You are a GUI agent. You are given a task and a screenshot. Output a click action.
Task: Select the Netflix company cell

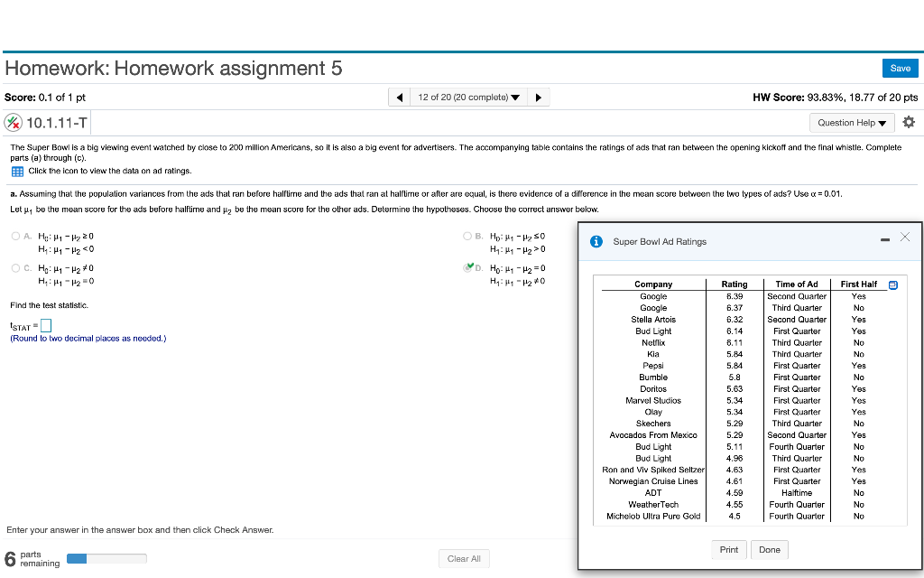[653, 342]
